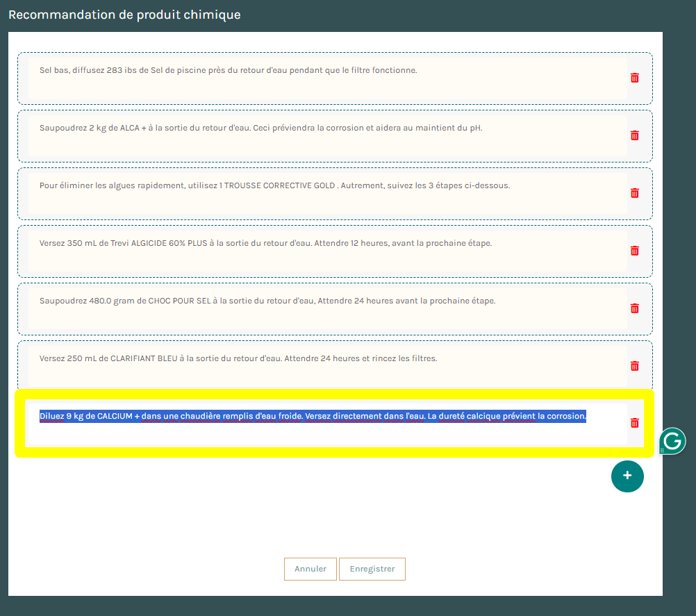This screenshot has height=616, width=696.
Task: Save with the Enregistrer button
Action: pyautogui.click(x=372, y=569)
